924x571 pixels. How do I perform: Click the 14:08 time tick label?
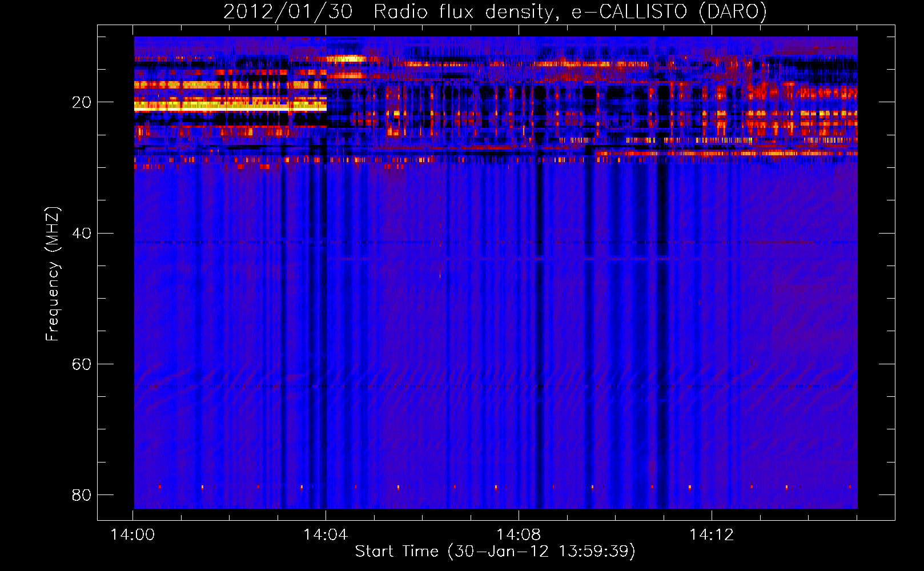pos(519,535)
